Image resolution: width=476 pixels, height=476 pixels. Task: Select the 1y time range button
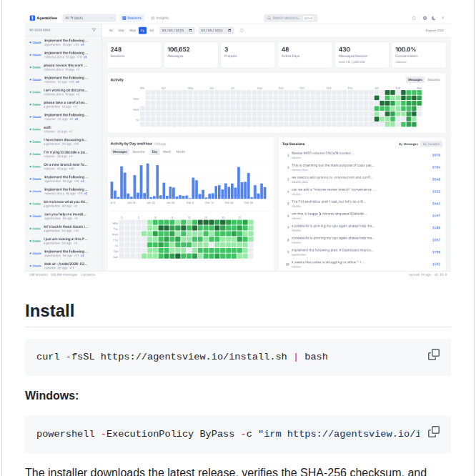click(x=142, y=30)
